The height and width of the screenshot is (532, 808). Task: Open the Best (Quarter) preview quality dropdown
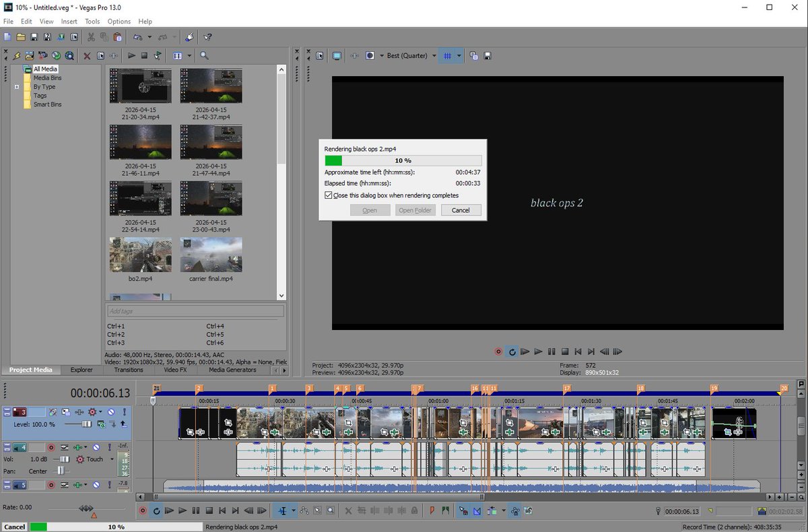tap(434, 55)
